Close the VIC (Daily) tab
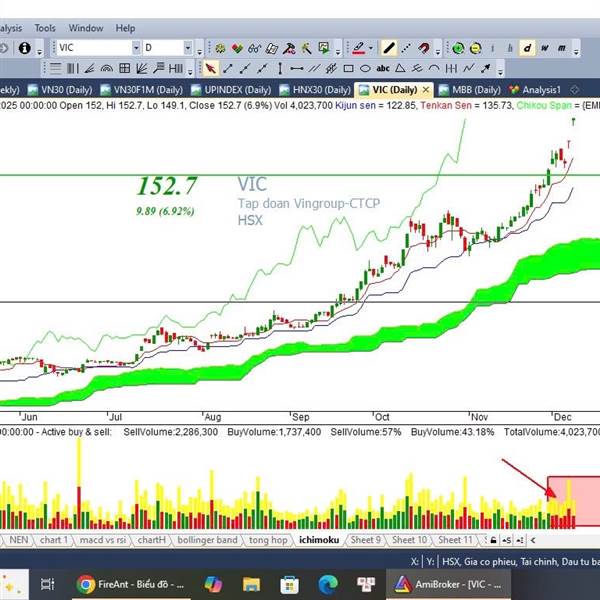This screenshot has width=600, height=600. (x=426, y=90)
